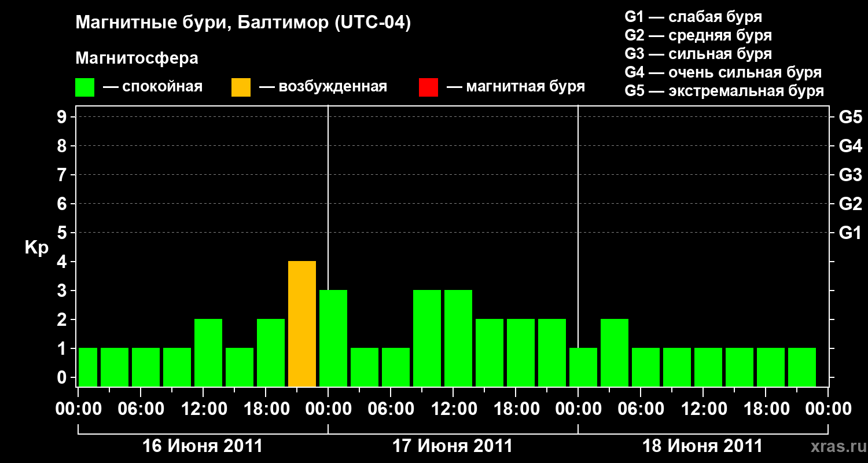Click the '06:00' time label for 16 June

click(x=141, y=409)
